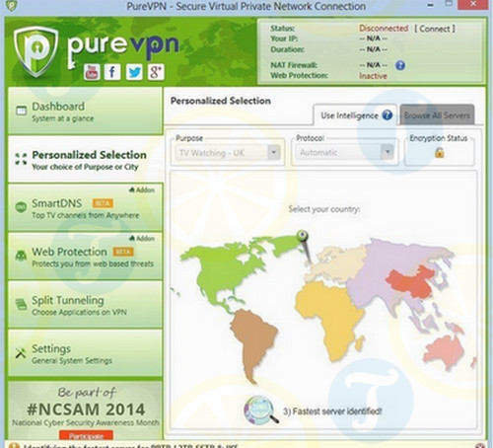Click the NCSAM 2014 banner
The image size is (493, 448).
[x=85, y=411]
